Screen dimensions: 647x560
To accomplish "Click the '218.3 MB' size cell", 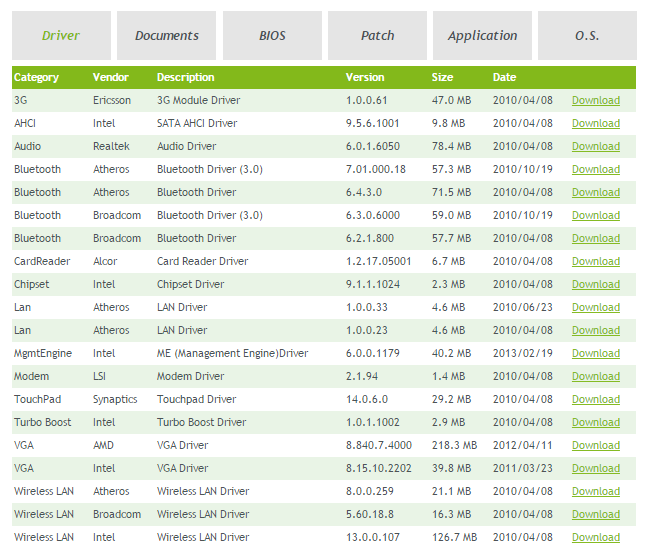I will [454, 446].
